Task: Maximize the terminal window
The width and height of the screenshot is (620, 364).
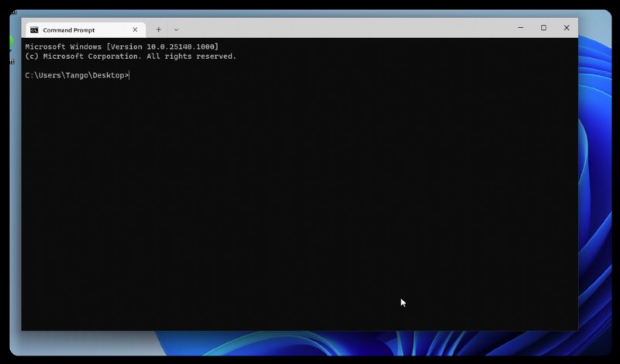Action: point(544,28)
